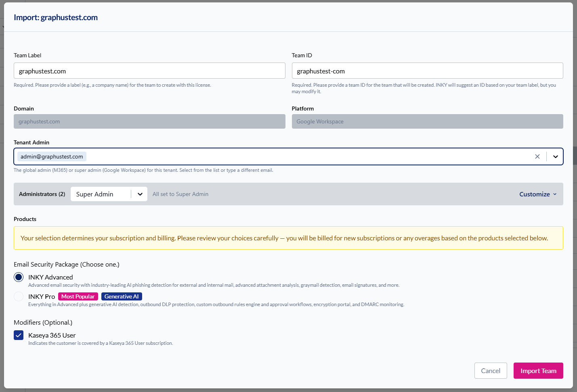Screen dimensions: 577x392
Task: Select the INKY Advanced radio button
Action: point(19,277)
